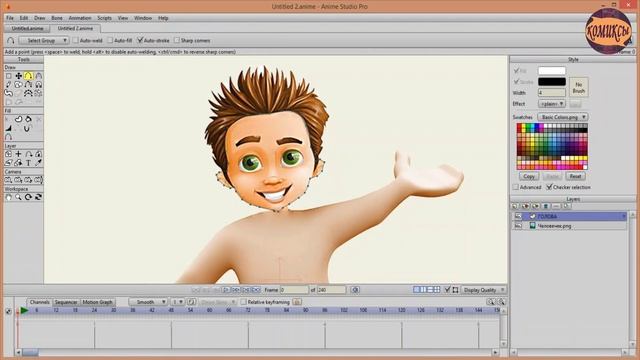The width and height of the screenshot is (640, 360).
Task: Select the Hide Edge tool
Action: tap(27, 128)
